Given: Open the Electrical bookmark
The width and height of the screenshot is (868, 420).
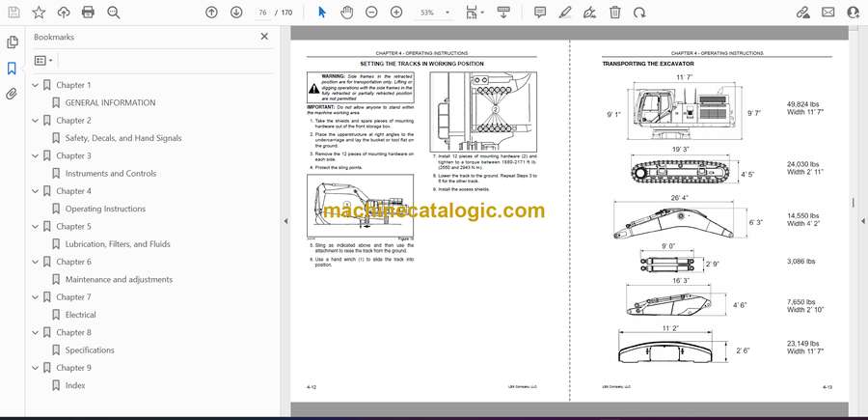Looking at the screenshot, I should 81,315.
